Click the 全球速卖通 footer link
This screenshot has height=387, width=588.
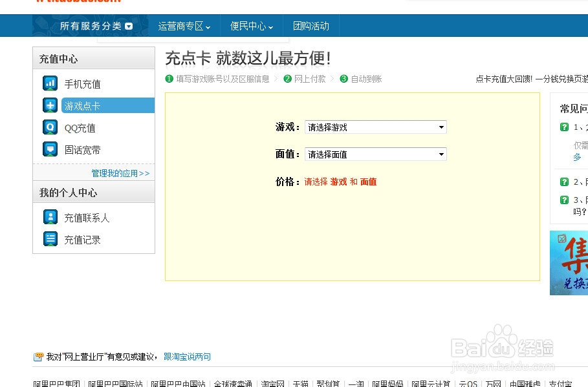[233, 384]
